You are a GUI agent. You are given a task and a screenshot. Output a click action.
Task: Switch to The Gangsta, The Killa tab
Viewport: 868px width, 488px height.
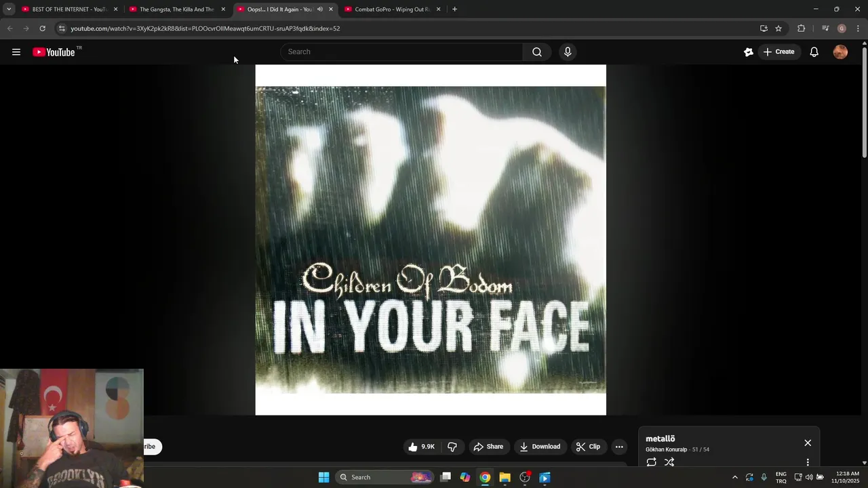pyautogui.click(x=176, y=9)
